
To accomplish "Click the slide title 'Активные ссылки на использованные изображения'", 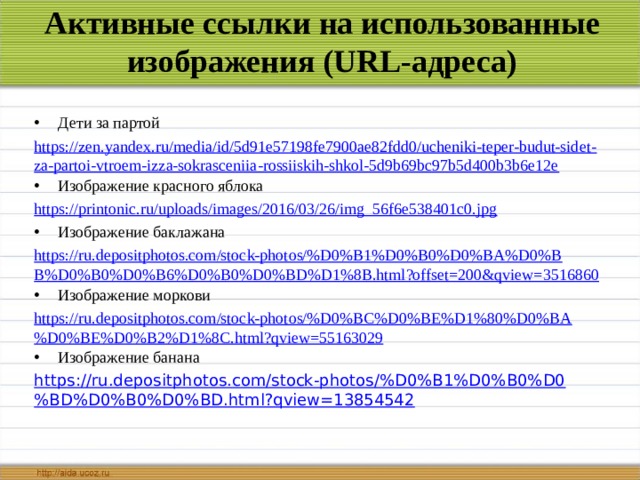I will click(x=322, y=43).
